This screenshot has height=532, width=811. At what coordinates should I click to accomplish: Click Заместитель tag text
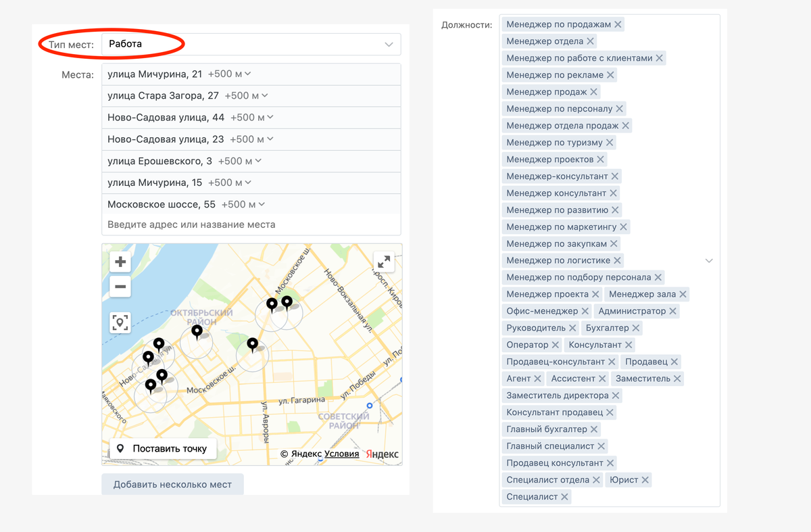tap(643, 379)
